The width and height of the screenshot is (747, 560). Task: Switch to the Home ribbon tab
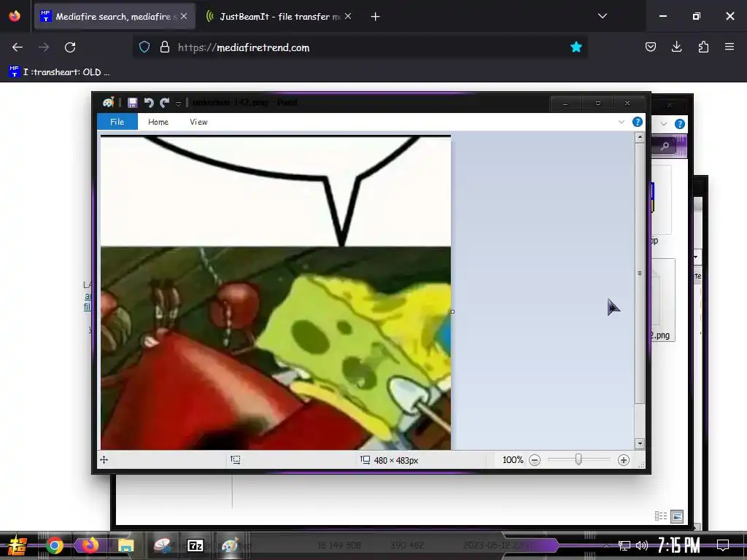(158, 122)
